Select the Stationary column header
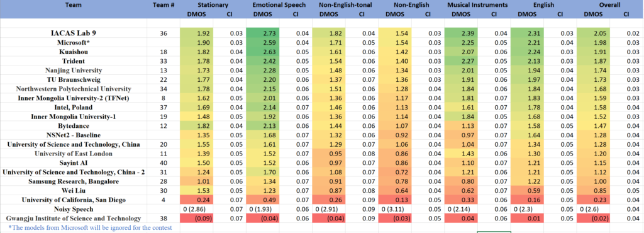 pyautogui.click(x=213, y=5)
